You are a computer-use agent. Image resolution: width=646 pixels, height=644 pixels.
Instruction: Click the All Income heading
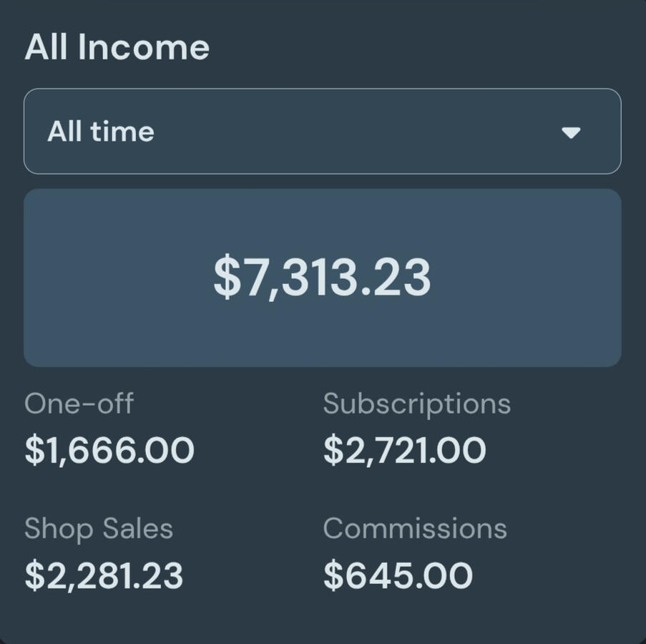coord(117,48)
